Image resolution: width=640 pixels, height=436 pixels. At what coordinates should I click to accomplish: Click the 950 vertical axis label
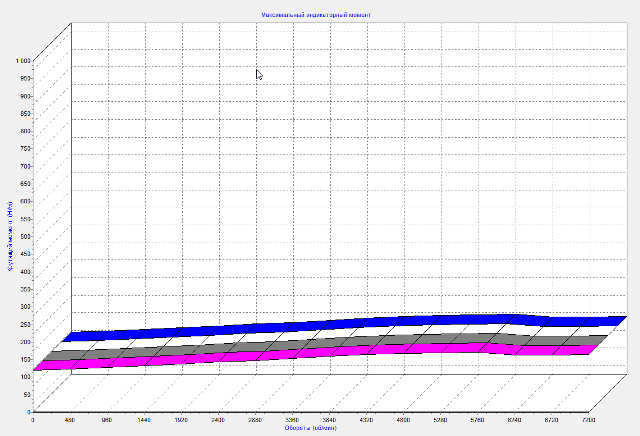pyautogui.click(x=25, y=78)
